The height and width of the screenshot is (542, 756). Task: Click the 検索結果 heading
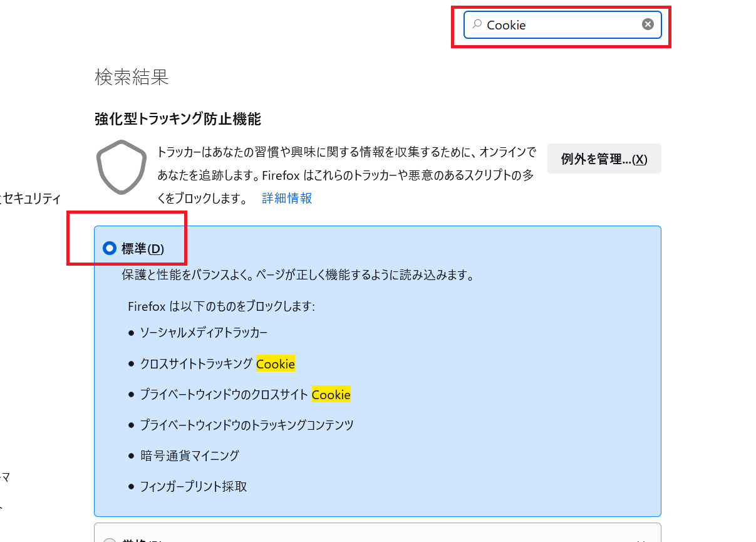coord(132,77)
